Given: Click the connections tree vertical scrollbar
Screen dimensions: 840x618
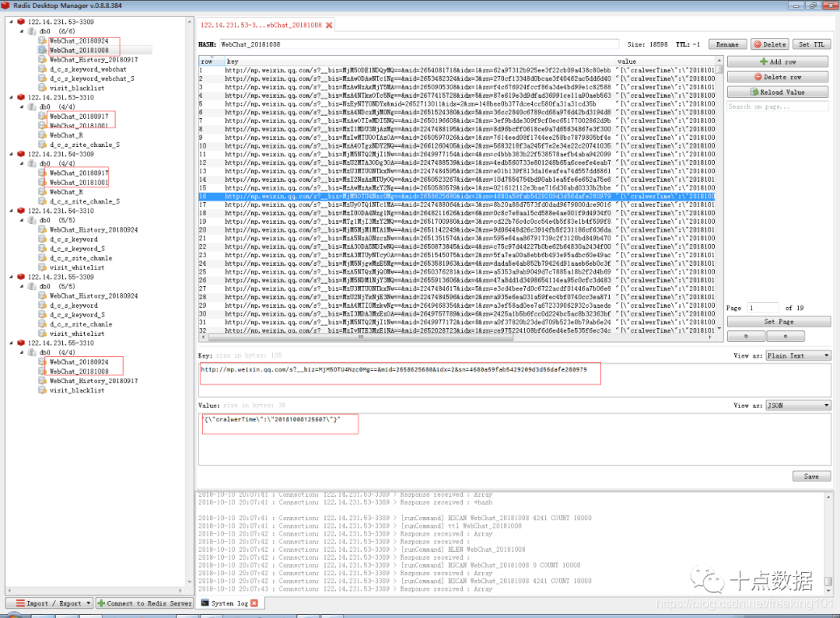Looking at the screenshot, I should pyautogui.click(x=189, y=302).
